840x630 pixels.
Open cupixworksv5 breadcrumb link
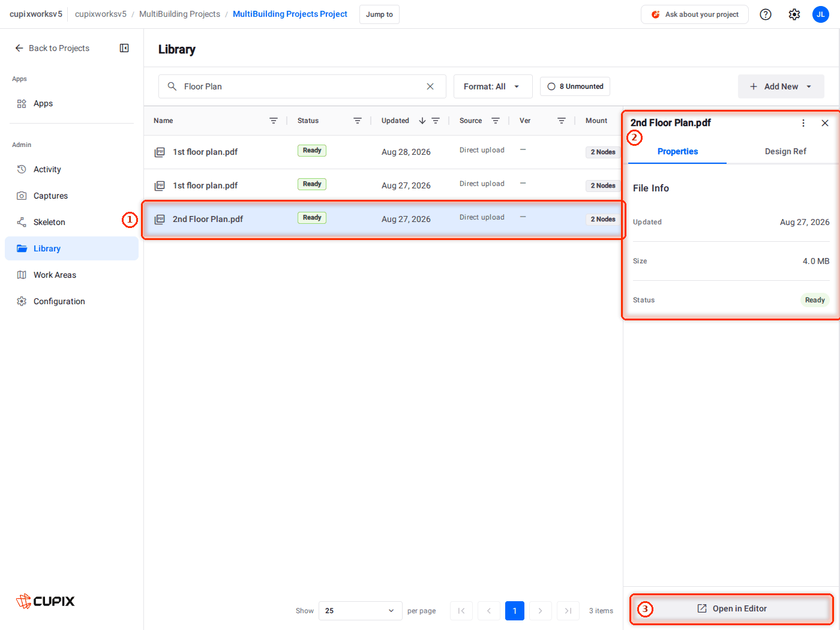[x=101, y=14]
